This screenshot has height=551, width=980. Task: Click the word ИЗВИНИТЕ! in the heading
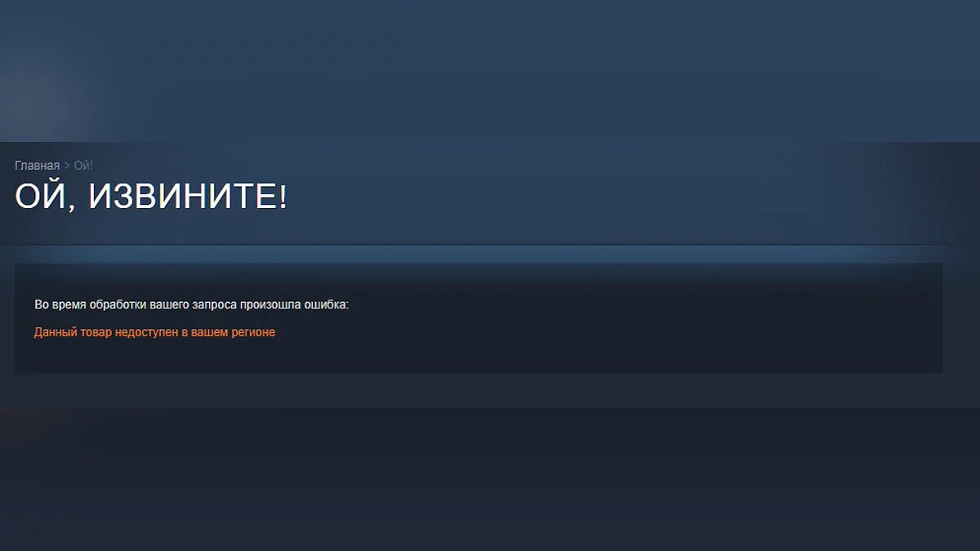(x=189, y=198)
